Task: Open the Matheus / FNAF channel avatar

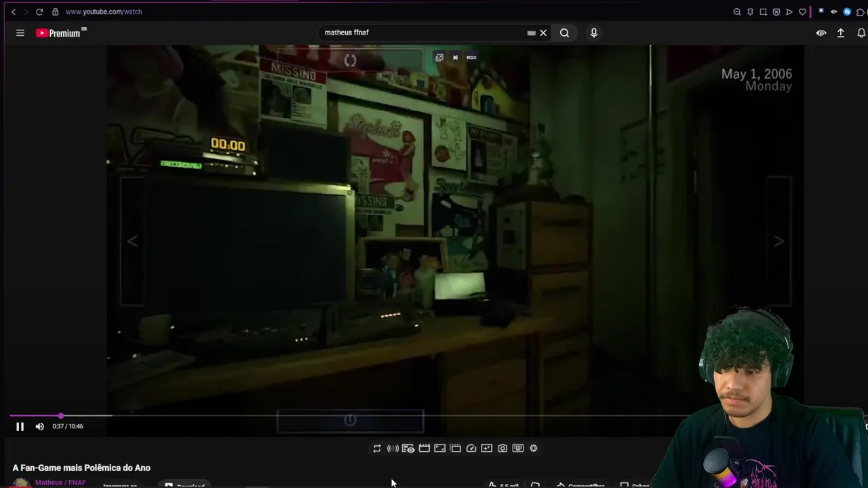Action: (x=22, y=483)
